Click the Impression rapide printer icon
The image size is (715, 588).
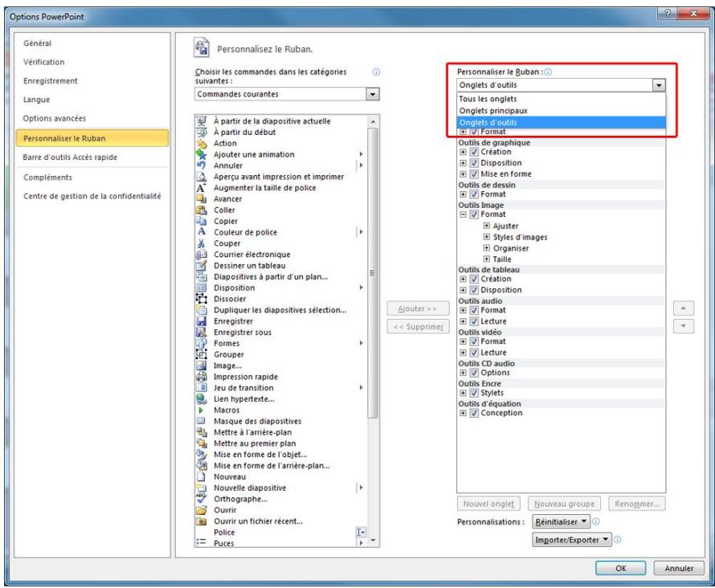click(201, 377)
